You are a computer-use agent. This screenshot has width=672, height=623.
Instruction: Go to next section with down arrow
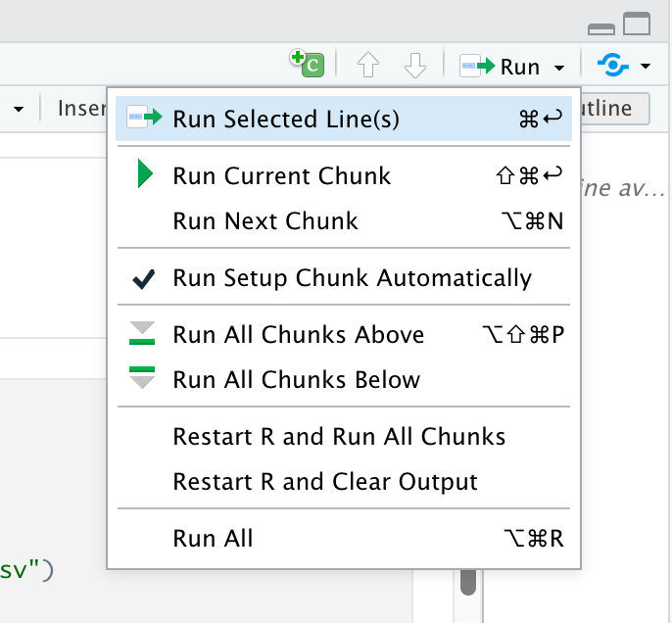(415, 66)
